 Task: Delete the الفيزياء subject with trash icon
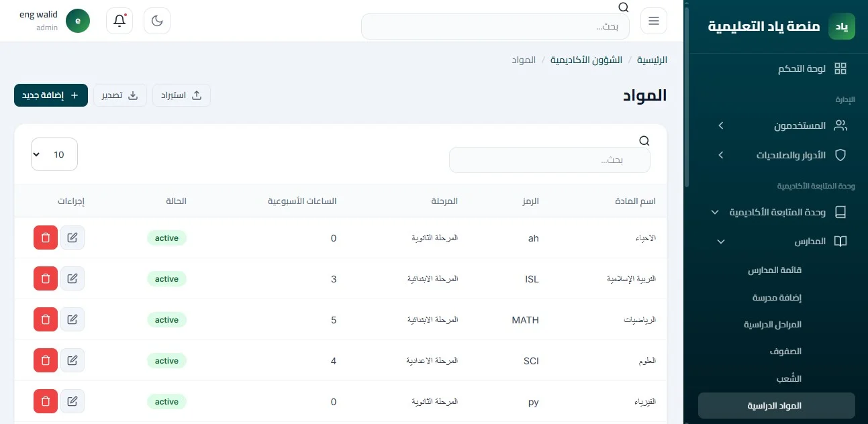tap(46, 401)
